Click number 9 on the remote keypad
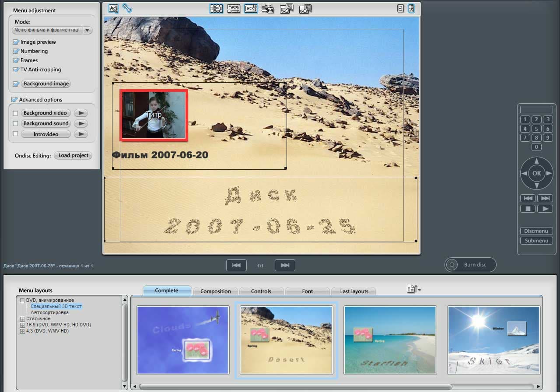 point(548,138)
